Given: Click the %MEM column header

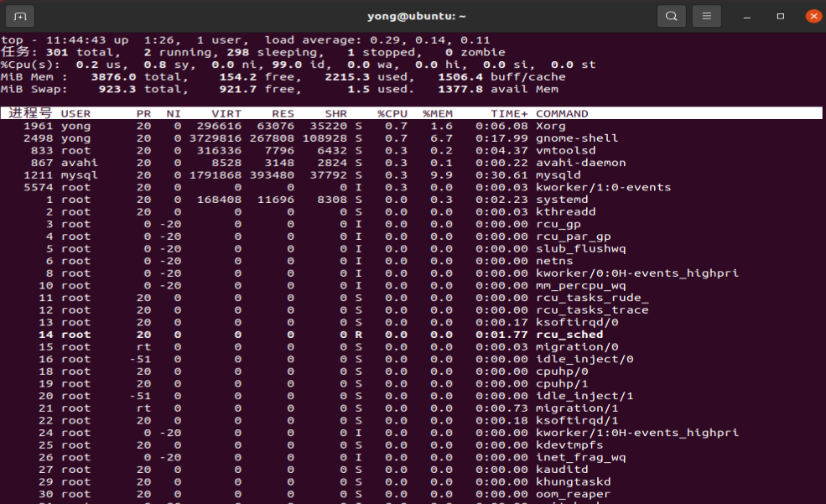Looking at the screenshot, I should pyautogui.click(x=438, y=114).
